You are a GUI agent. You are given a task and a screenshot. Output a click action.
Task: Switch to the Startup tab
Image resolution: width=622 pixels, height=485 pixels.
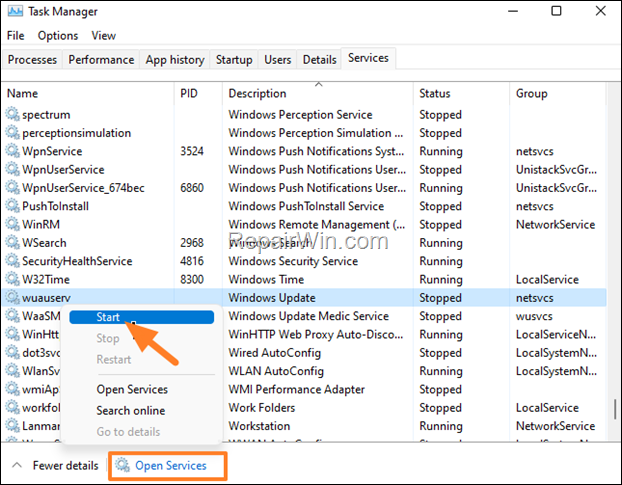(x=234, y=59)
